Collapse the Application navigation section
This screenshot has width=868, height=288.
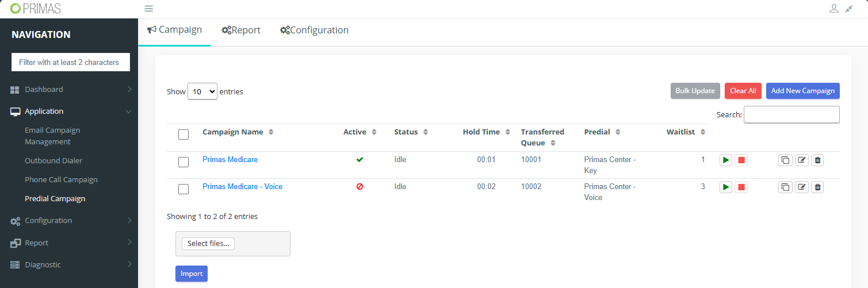pos(69,112)
